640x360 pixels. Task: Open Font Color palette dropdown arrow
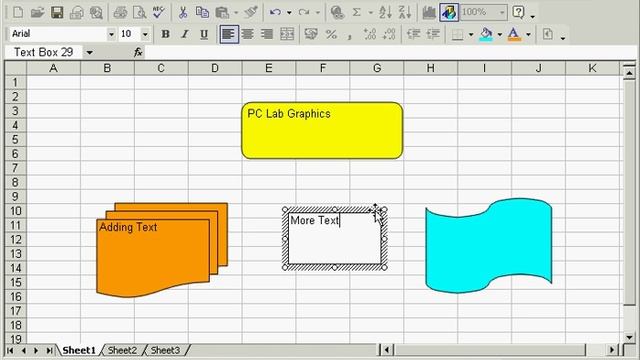click(528, 34)
